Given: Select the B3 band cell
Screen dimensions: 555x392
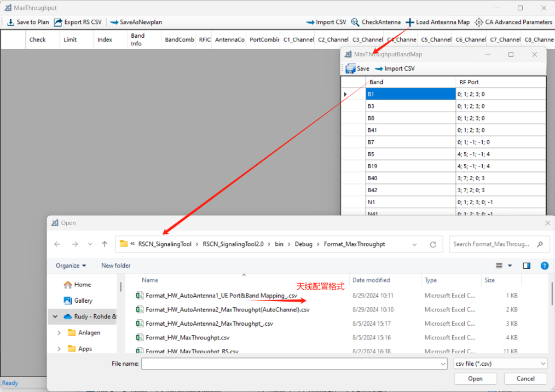Looking at the screenshot, I should (x=411, y=106).
